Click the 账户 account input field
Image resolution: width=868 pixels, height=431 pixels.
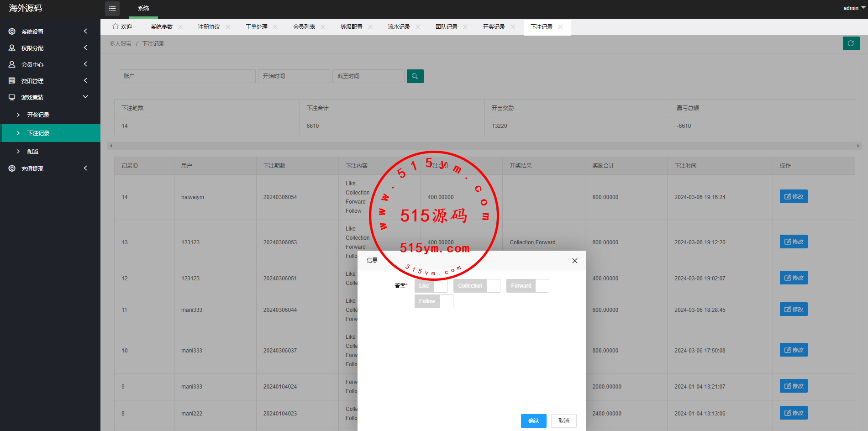click(x=187, y=76)
